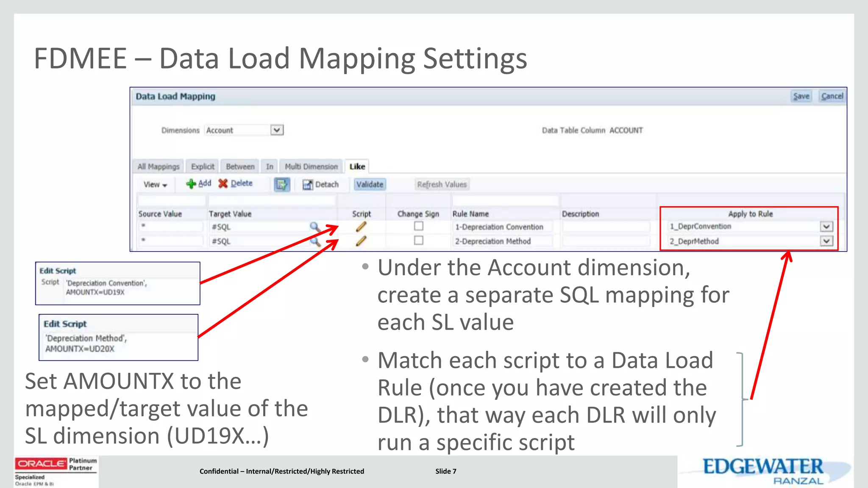This screenshot has height=488, width=868.
Task: Click the Validate button
Action: point(370,184)
